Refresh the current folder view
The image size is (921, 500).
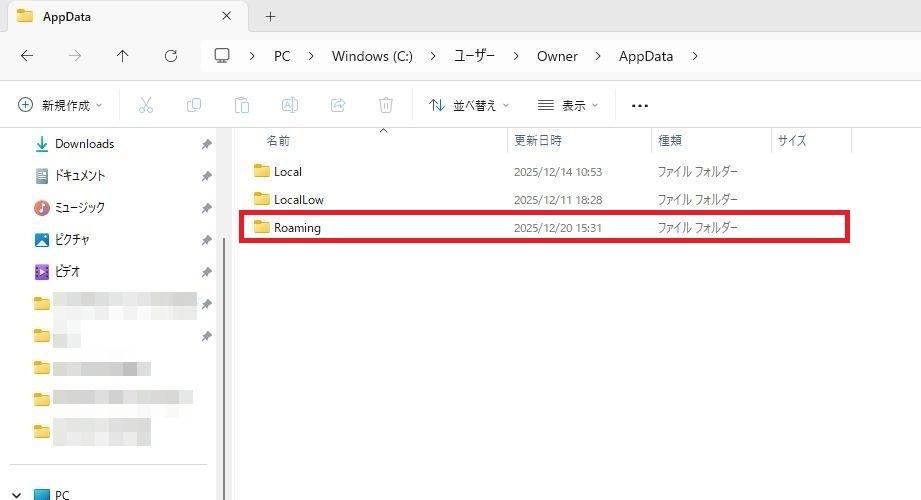coord(171,56)
